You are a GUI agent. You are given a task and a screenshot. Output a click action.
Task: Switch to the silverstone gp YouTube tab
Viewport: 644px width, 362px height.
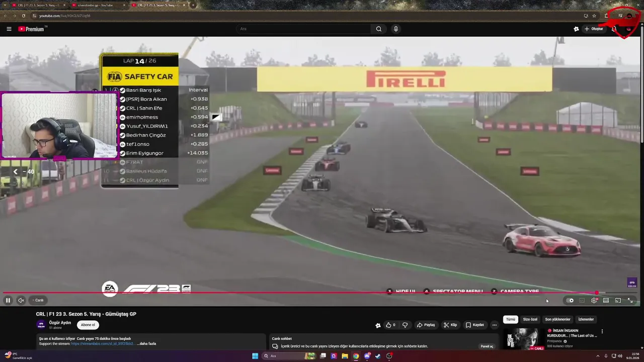98,5
